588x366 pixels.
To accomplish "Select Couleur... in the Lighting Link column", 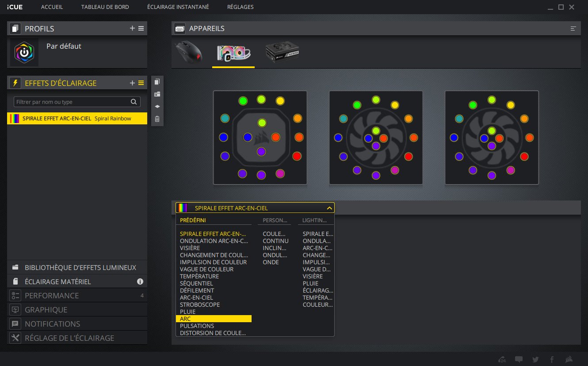I will pos(318,304).
